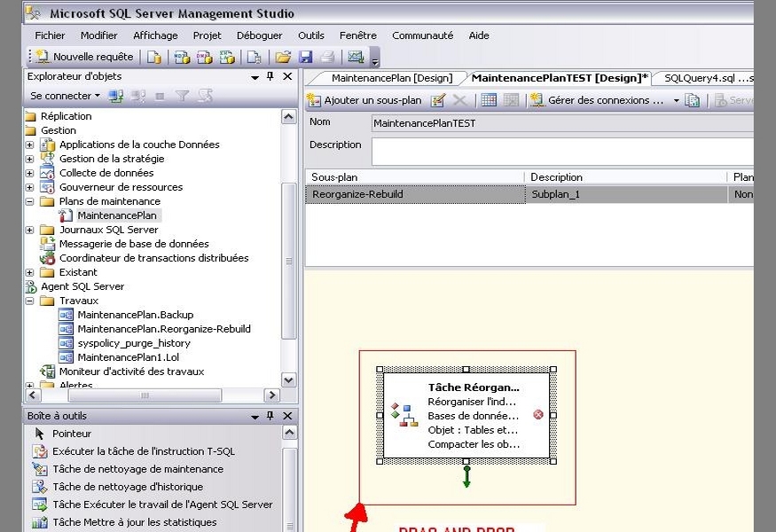Collapse the Travaux folder node
Image resolution: width=776 pixels, height=532 pixels.
coord(29,301)
